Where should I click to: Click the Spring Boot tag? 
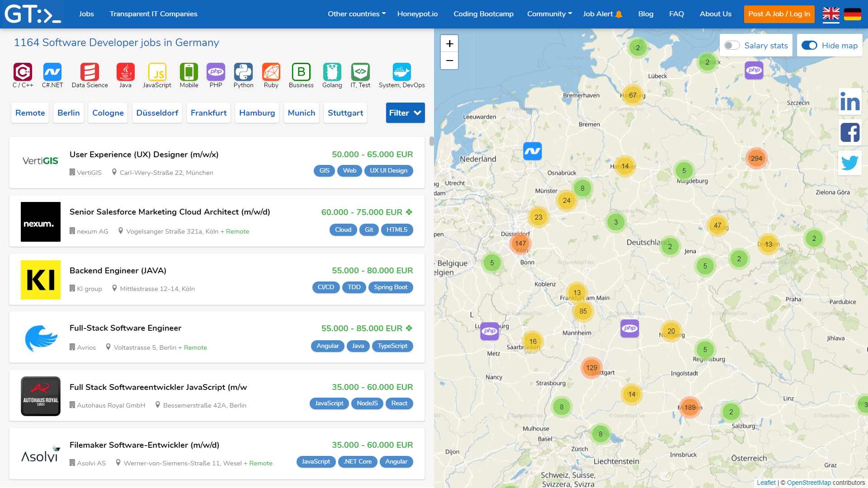391,287
